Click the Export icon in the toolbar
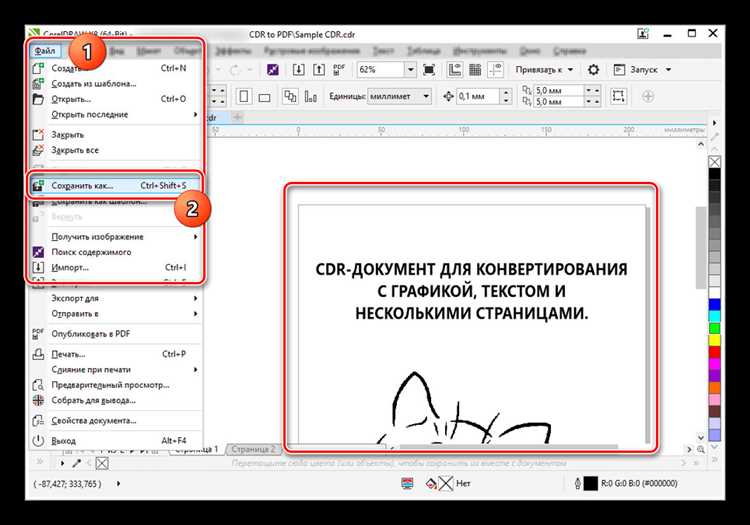 (x=319, y=70)
